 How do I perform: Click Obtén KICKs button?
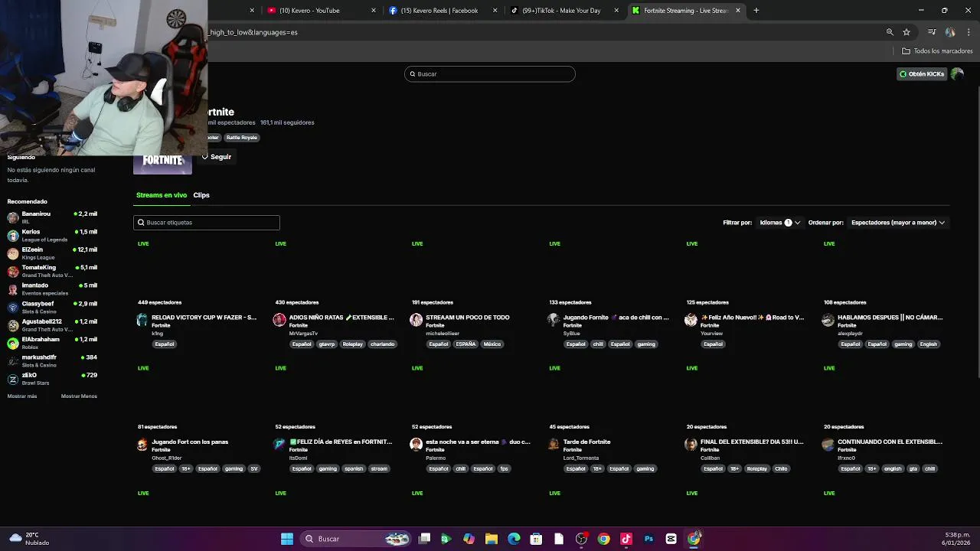(922, 74)
